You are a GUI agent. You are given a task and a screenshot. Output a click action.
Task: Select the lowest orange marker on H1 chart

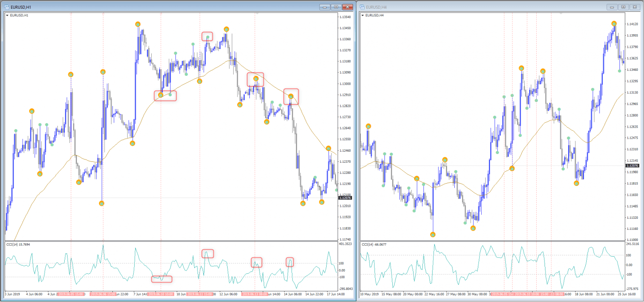point(102,203)
